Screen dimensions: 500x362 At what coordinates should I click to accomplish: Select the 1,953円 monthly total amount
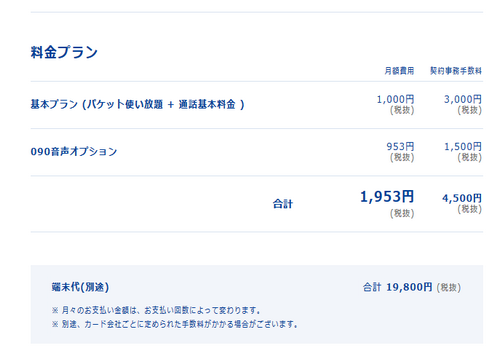[387, 196]
